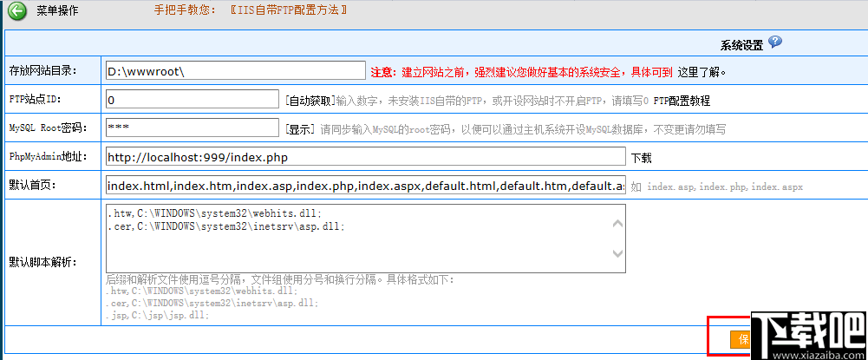The width and height of the screenshot is (868, 360).
Task: Click the script textarea scroll down arrow
Action: [617, 253]
